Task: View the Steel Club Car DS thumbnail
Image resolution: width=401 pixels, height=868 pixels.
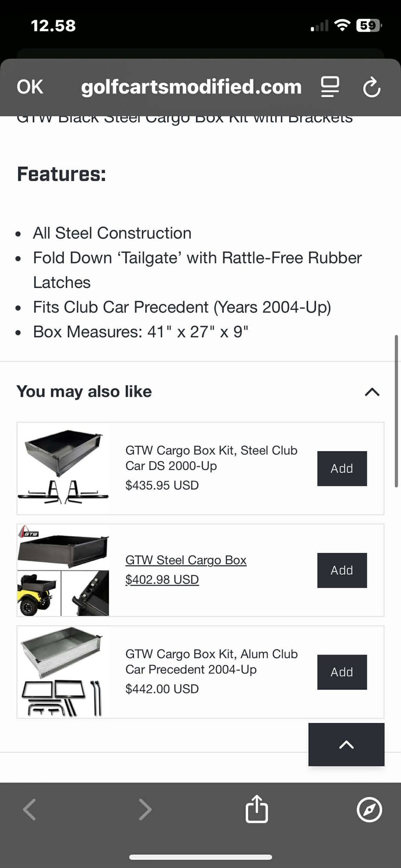Action: [63, 468]
